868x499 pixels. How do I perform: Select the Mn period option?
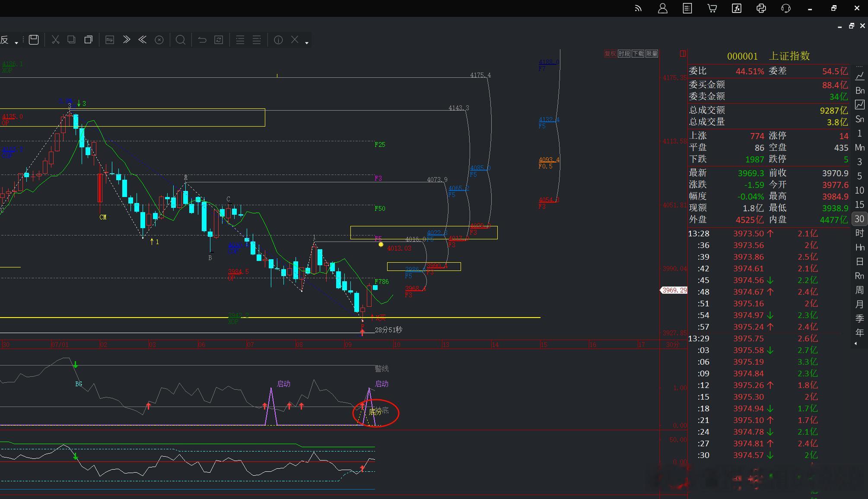[x=860, y=148]
